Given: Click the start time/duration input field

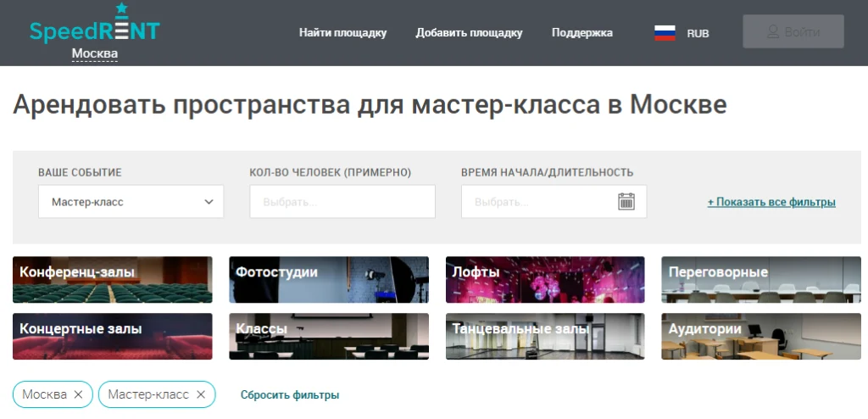Looking at the screenshot, I should pos(538,202).
